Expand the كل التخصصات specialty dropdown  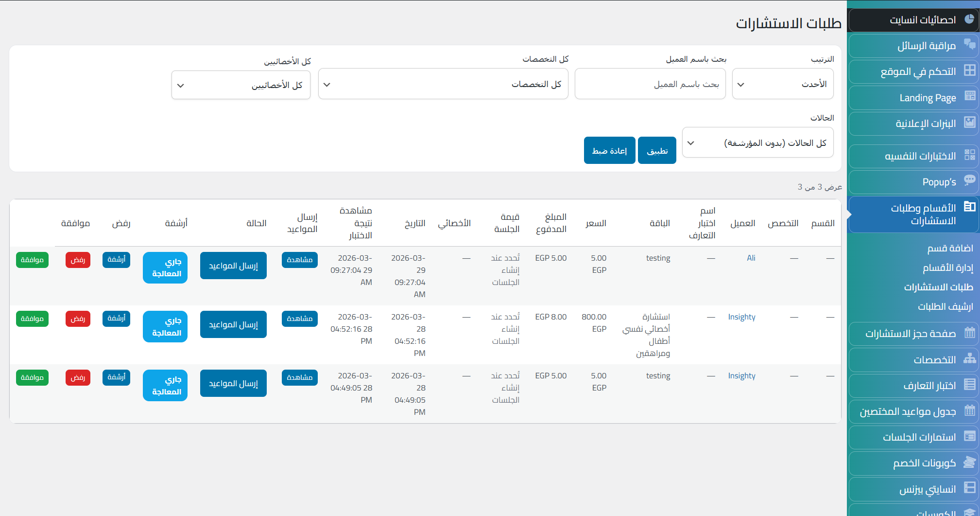point(443,84)
